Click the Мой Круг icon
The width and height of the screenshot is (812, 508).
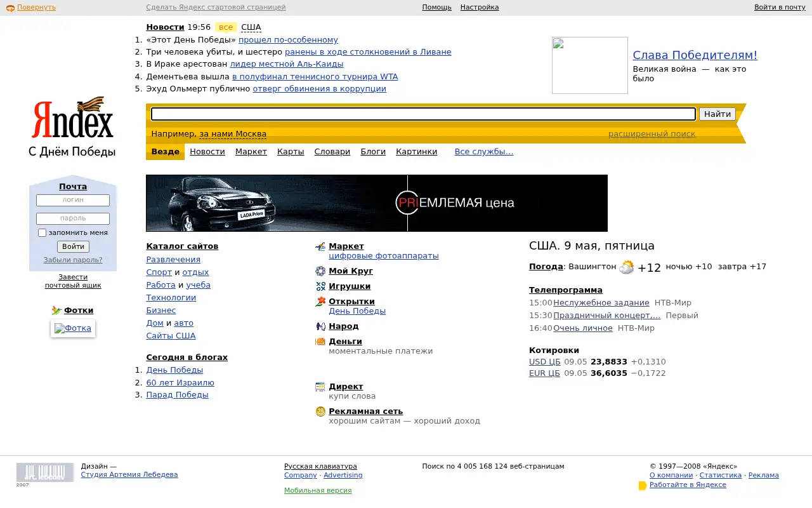320,271
